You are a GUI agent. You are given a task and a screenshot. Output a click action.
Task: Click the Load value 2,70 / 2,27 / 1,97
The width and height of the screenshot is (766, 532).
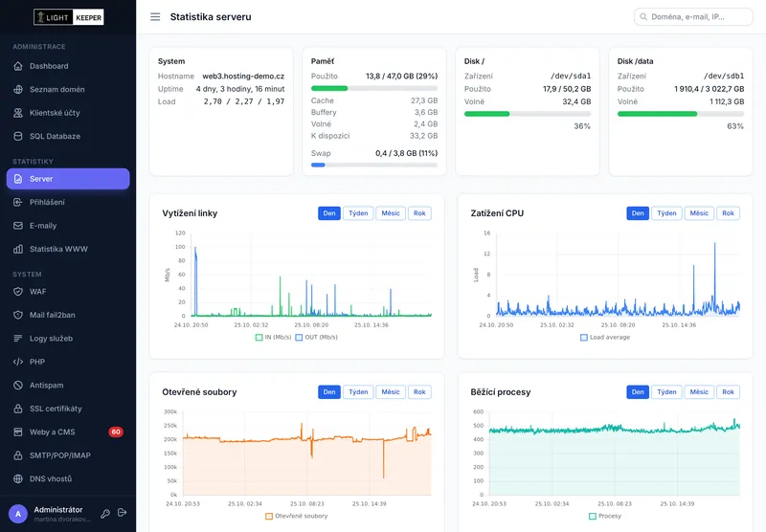point(244,101)
